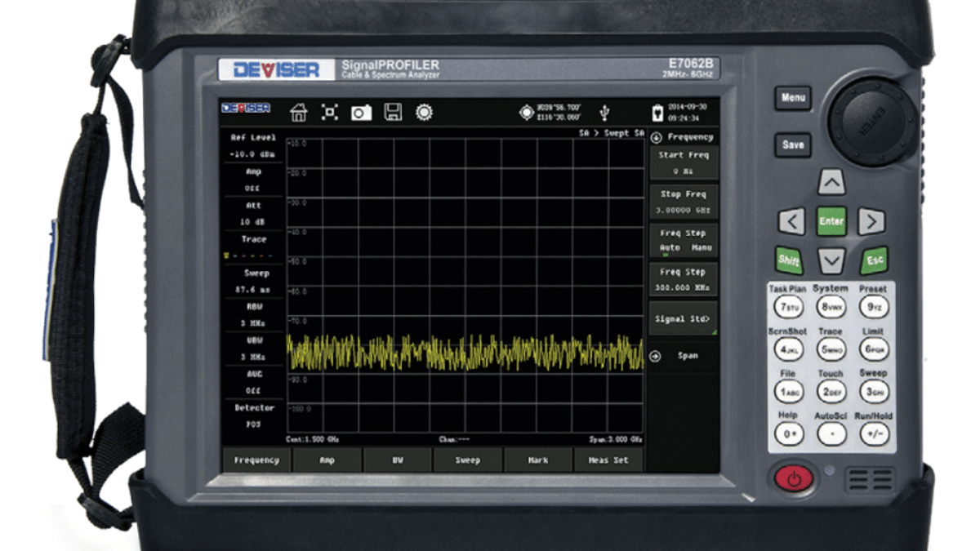Tap the Att 10 dB setting
Image resolution: width=980 pixels, height=551 pixels.
[x=253, y=214]
